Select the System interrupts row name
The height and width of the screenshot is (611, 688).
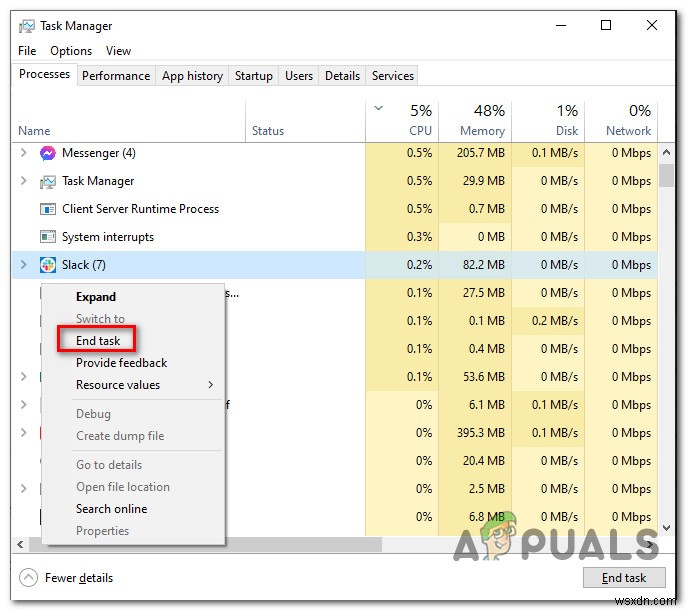tap(108, 237)
